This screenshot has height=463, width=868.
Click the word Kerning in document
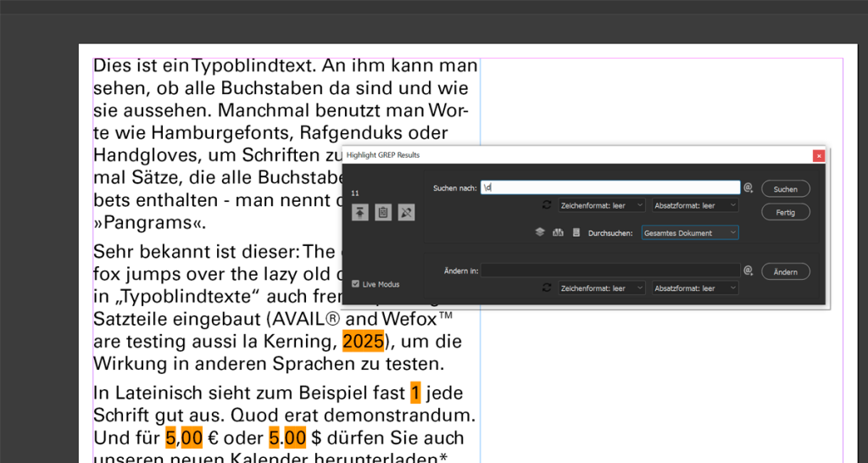click(x=299, y=341)
